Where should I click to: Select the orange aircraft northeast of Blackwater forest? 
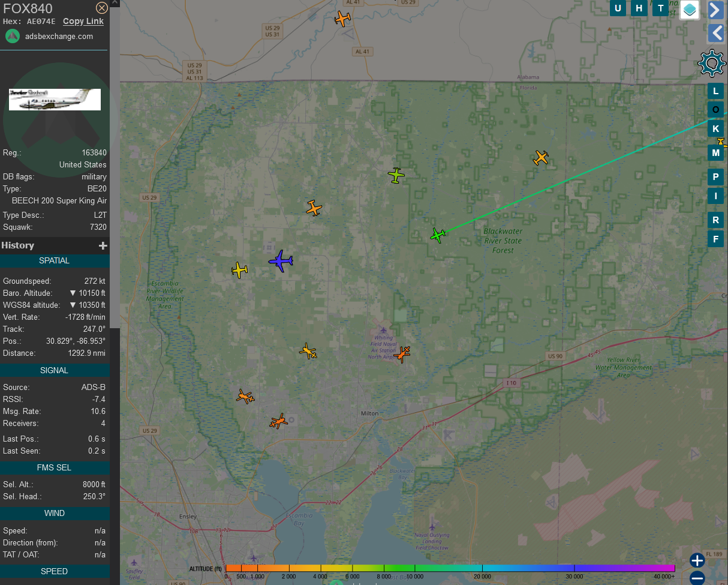coord(541,158)
